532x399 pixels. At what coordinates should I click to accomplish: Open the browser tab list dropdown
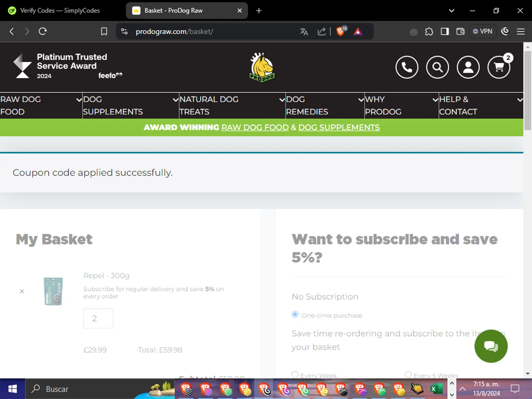(x=451, y=11)
